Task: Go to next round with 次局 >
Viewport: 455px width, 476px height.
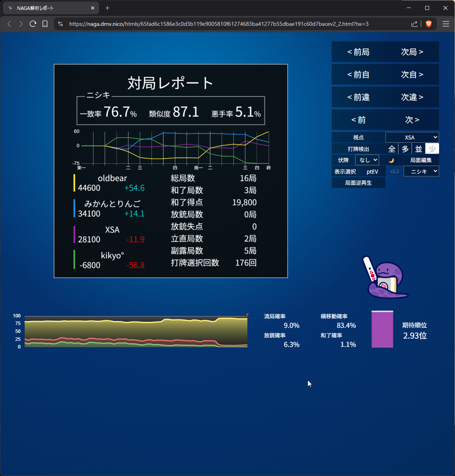Action: pyautogui.click(x=412, y=52)
